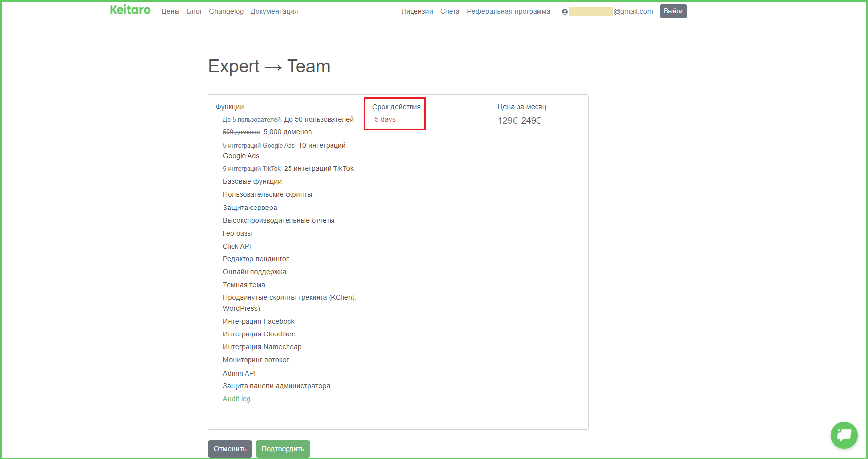Click the Audit log feature link
This screenshot has width=868, height=459.
point(237,399)
